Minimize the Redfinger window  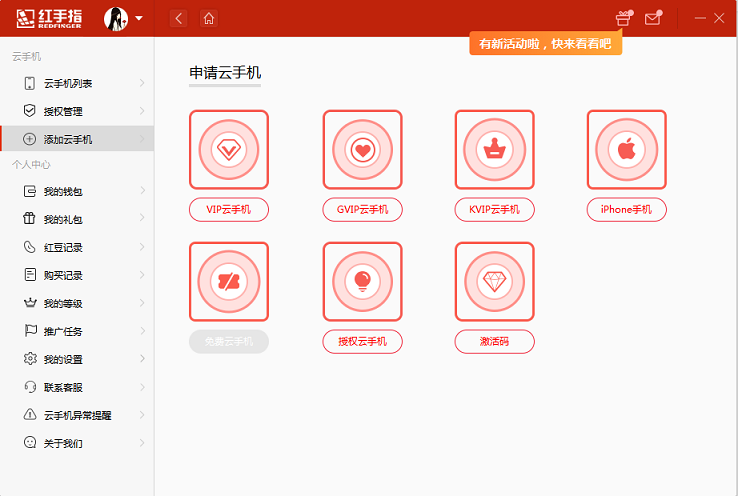click(x=700, y=18)
